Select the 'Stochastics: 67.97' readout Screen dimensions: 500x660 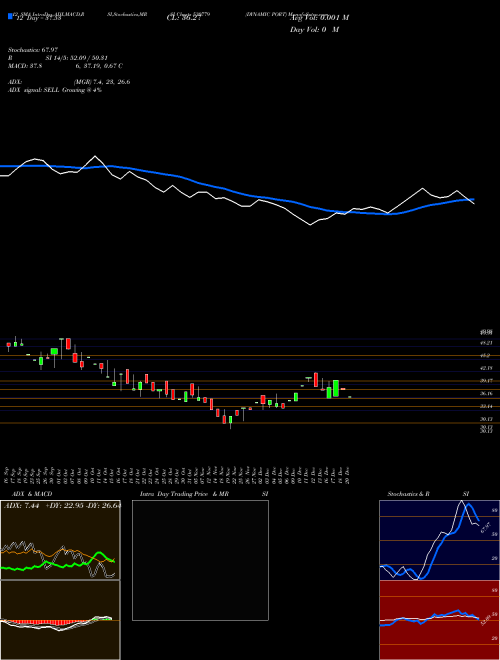[33, 50]
